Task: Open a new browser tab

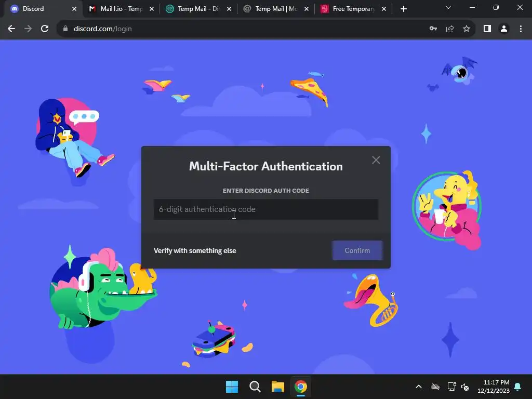Action: pos(403,9)
